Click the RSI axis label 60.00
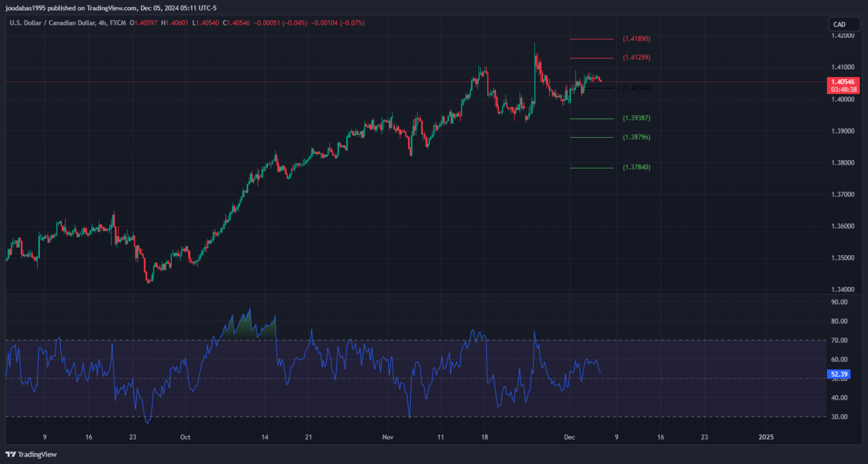Screen dimensions: 868x464 [x=839, y=359]
